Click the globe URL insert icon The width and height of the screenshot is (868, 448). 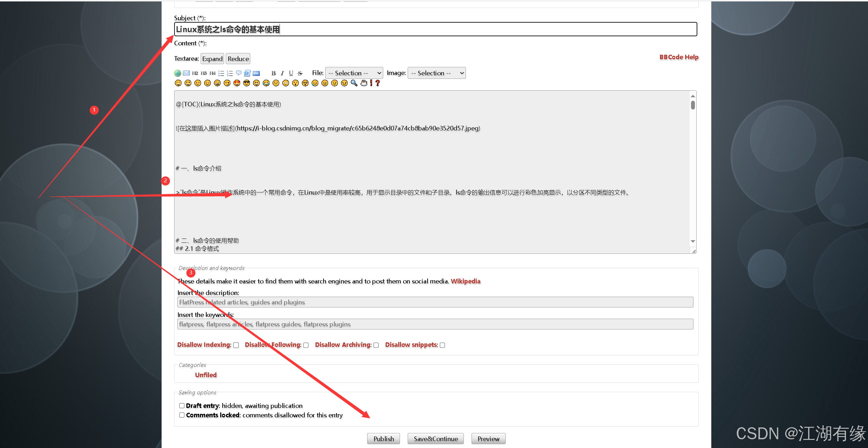[x=178, y=73]
